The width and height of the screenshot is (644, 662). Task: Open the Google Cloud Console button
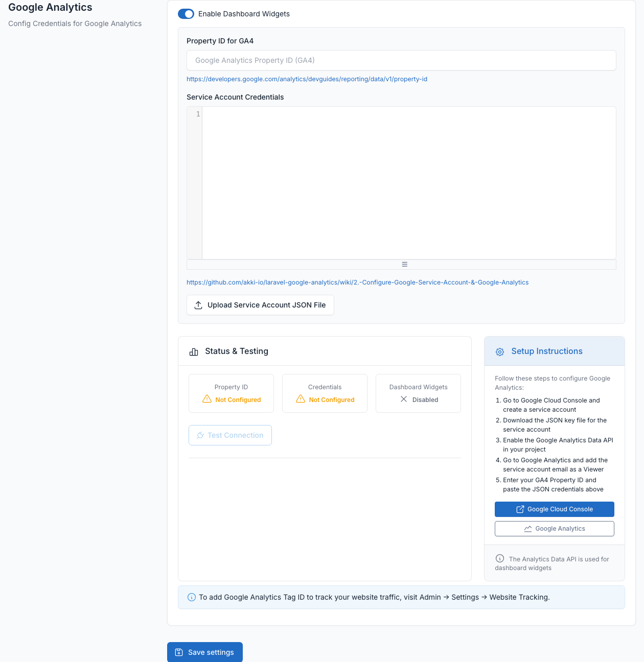555,509
